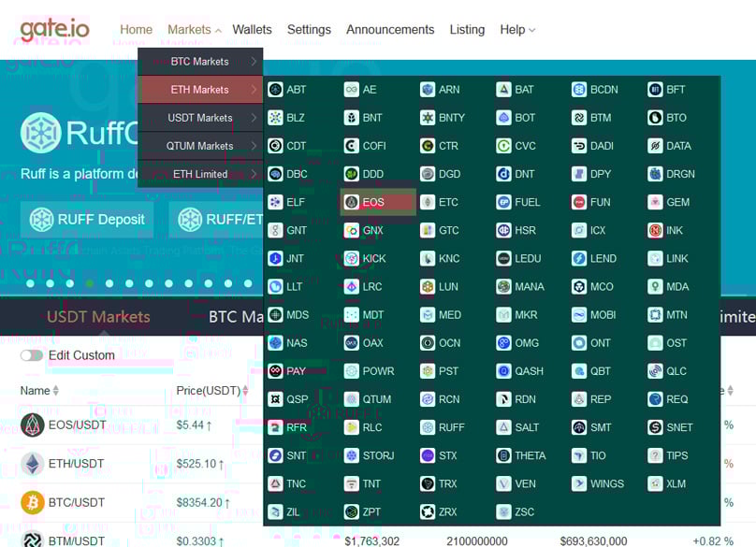Click the XLM coin icon
Viewport: 756px width, 547px height.
click(655, 483)
